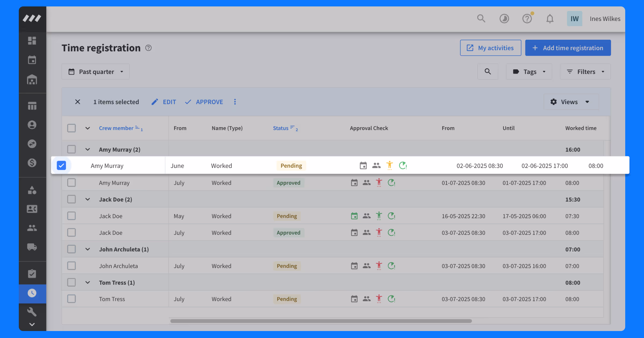Viewport: 644px width, 338px height.
Task: Open the dashboard grid icon in sidebar
Action: click(32, 41)
